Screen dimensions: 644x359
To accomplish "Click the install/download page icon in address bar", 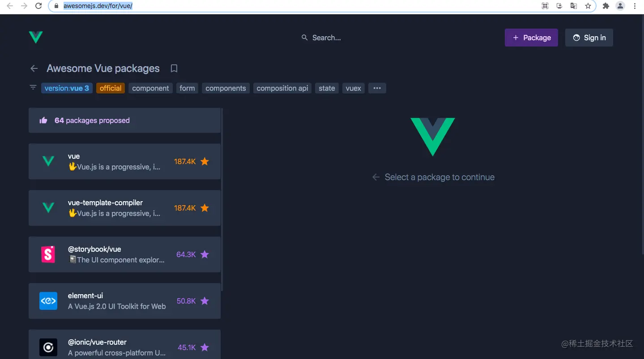I will [559, 6].
